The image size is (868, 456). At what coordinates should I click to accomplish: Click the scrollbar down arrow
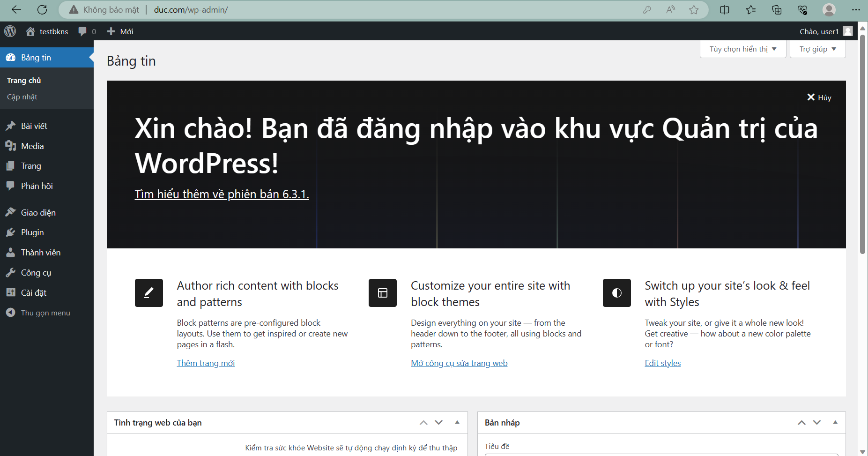pyautogui.click(x=863, y=452)
